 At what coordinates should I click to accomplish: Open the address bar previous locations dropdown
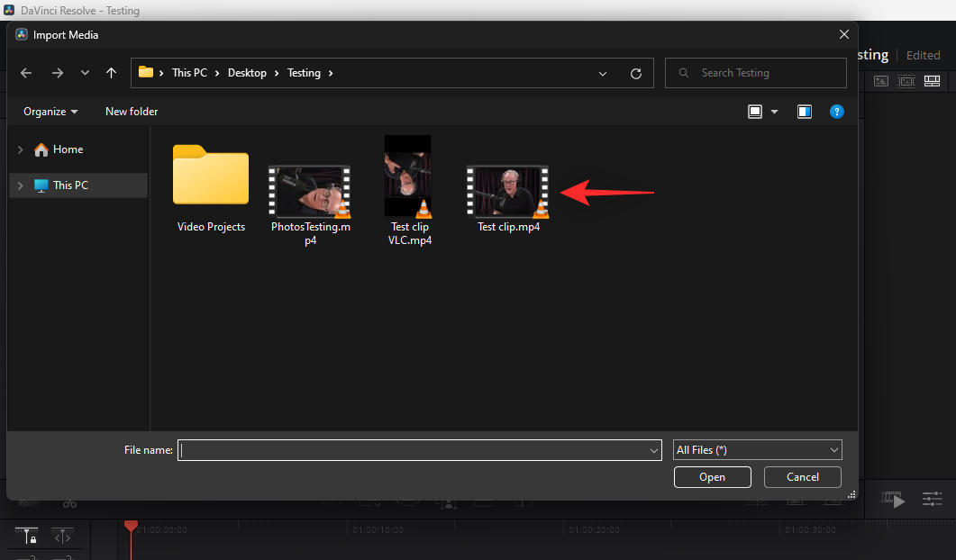click(x=603, y=74)
